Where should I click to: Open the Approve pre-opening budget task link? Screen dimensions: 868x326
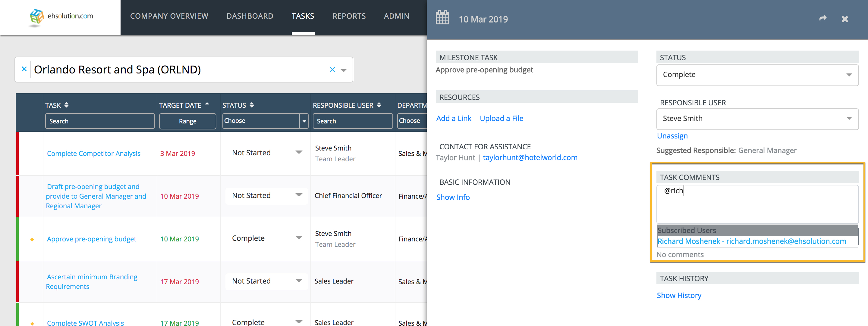pos(92,239)
